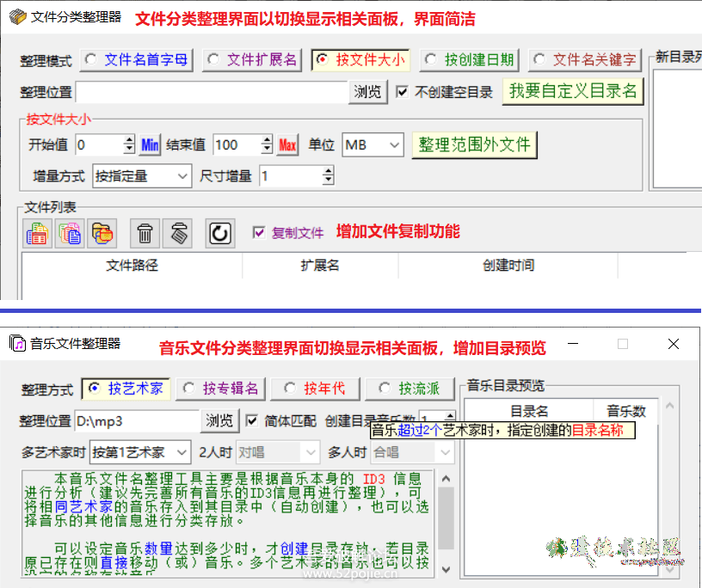
Task: Select 按年代 radio in music organizer
Action: point(315,389)
